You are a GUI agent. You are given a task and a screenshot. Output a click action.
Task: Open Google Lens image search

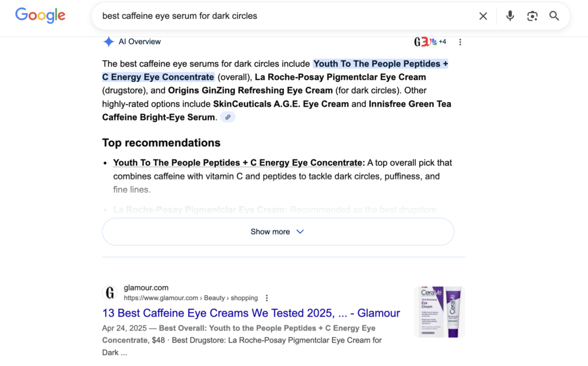(x=532, y=16)
